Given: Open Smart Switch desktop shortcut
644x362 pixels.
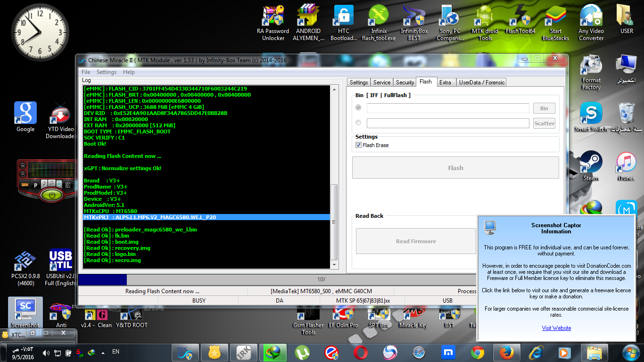Looking at the screenshot, I should pos(591,117).
